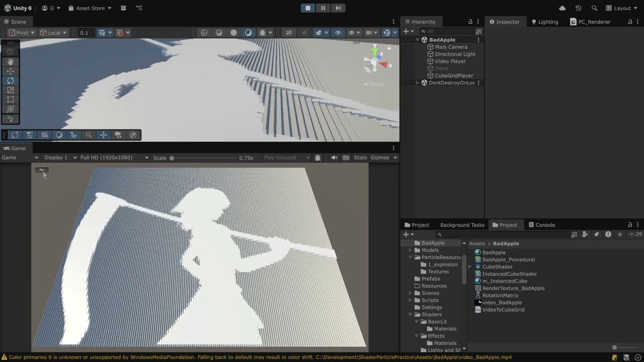Stop play mode with play button
This screenshot has width=644, height=362.
click(308, 8)
